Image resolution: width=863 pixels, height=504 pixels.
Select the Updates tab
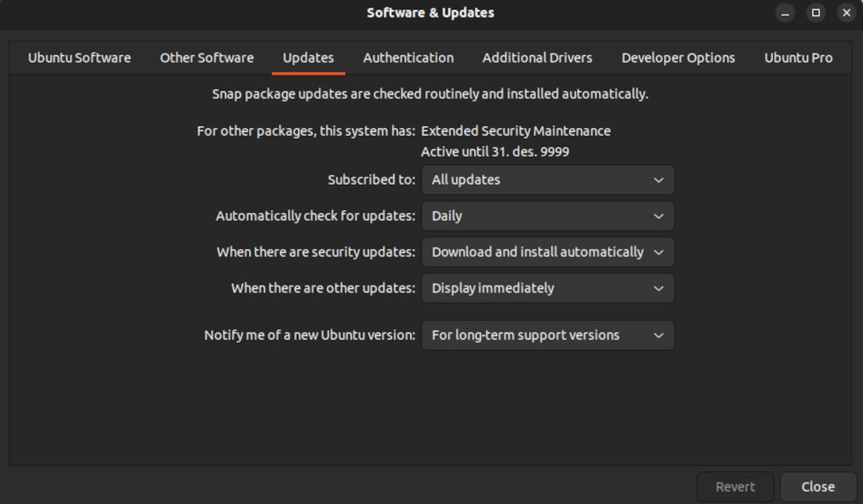[308, 58]
